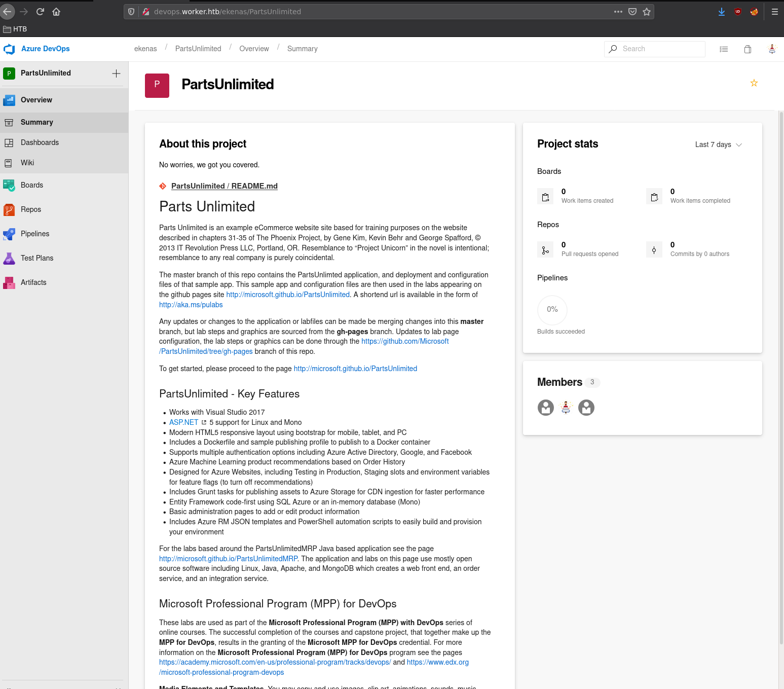Click the Work items created icon
Viewport: 784px width, 689px height.
(x=545, y=196)
